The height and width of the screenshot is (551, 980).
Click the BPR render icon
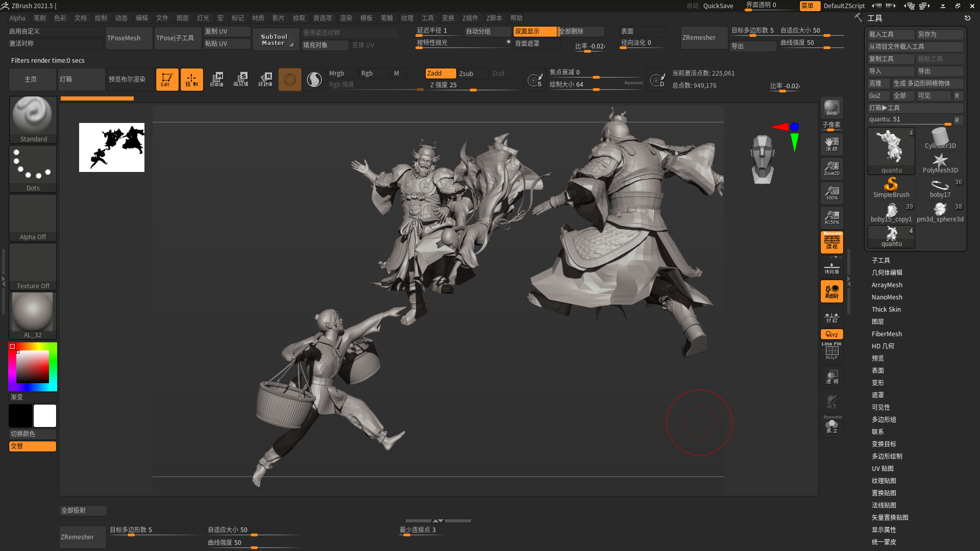832,108
